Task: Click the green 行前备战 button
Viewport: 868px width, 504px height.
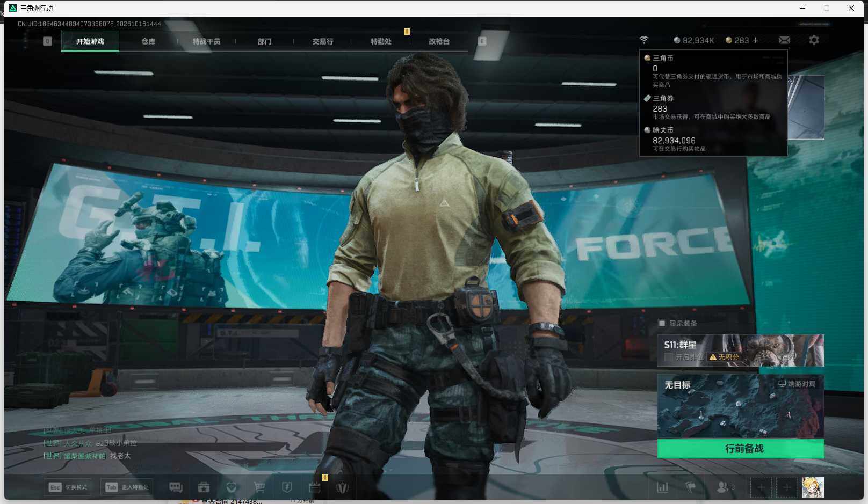Action: tap(741, 449)
